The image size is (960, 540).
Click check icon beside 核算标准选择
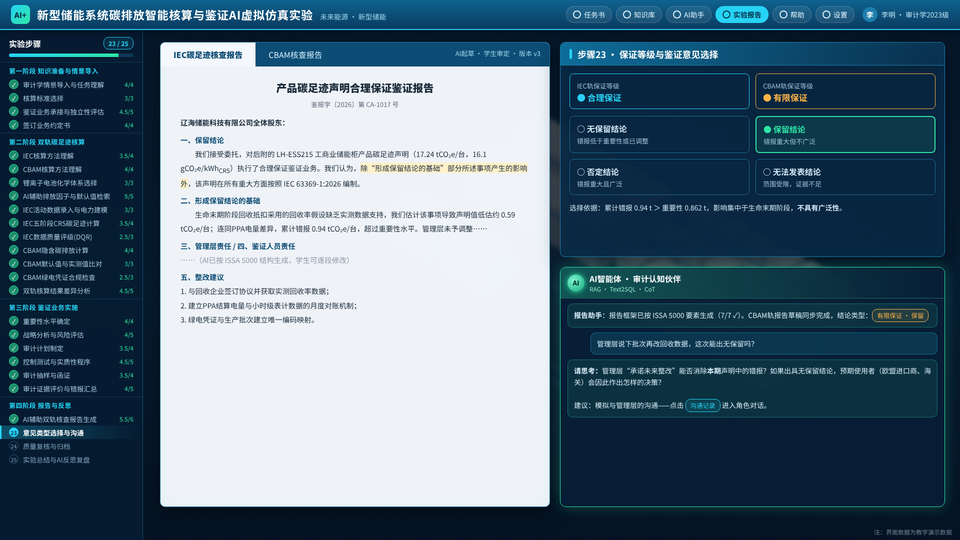pyautogui.click(x=13, y=98)
